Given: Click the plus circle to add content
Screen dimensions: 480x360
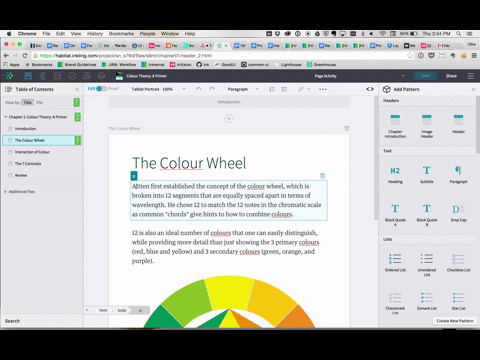Looking at the screenshot, I should click(229, 118).
